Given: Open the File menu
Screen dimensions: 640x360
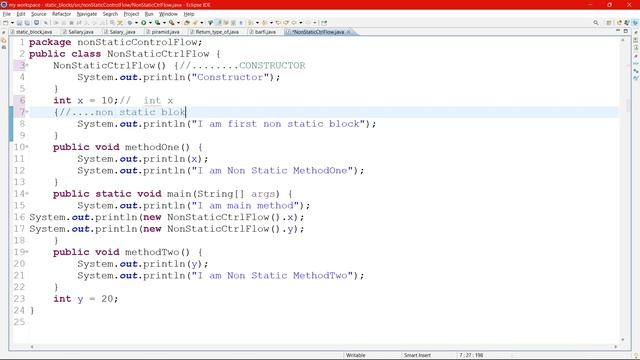Looking at the screenshot, I should click(7, 14).
